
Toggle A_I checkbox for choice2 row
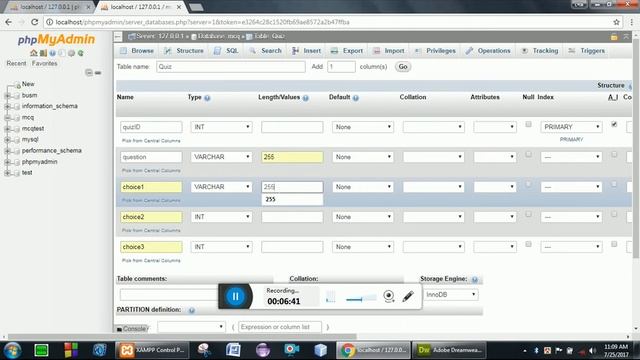pyautogui.click(x=614, y=214)
